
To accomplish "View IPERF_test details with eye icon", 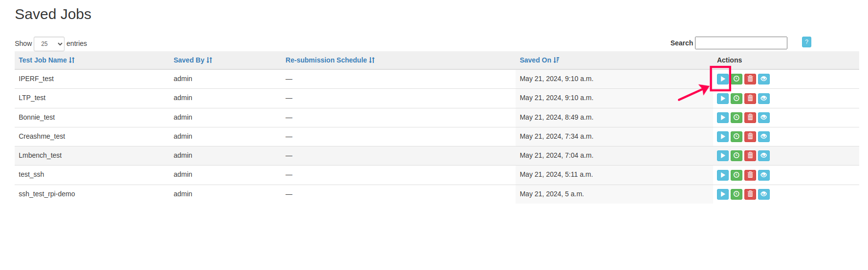I will 763,79.
